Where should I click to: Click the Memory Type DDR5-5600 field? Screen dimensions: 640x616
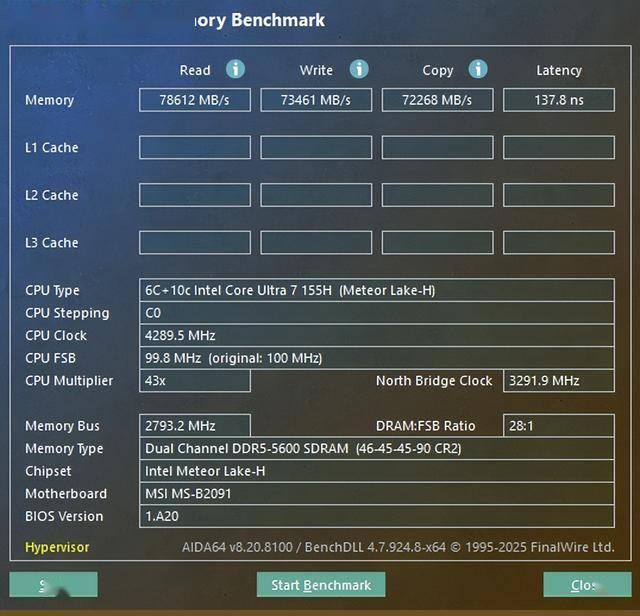377,449
